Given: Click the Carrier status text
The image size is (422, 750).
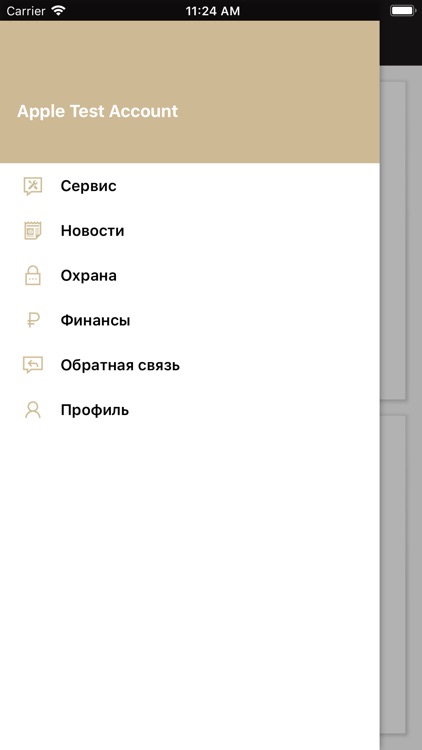Looking at the screenshot, I should [26, 11].
